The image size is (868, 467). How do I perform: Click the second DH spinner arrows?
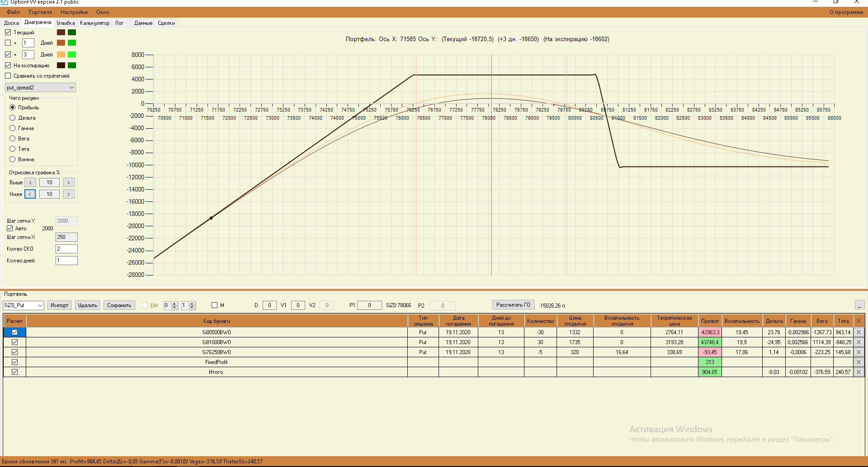click(192, 305)
